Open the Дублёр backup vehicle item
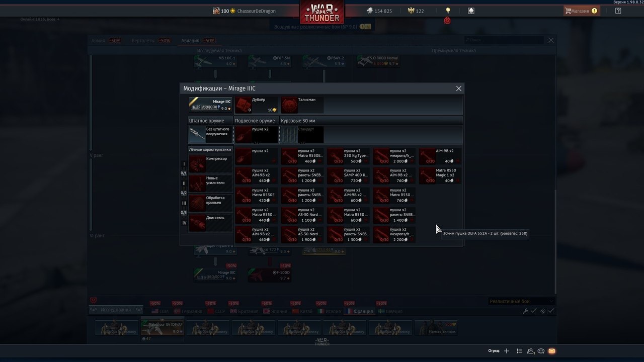This screenshot has width=644, height=362. (257, 105)
